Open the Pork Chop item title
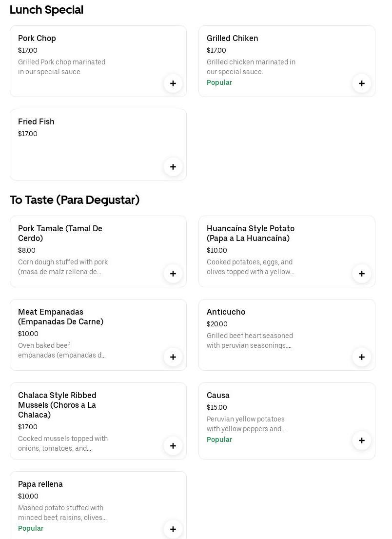Image resolution: width=392 pixels, height=539 pixels. 37,38
